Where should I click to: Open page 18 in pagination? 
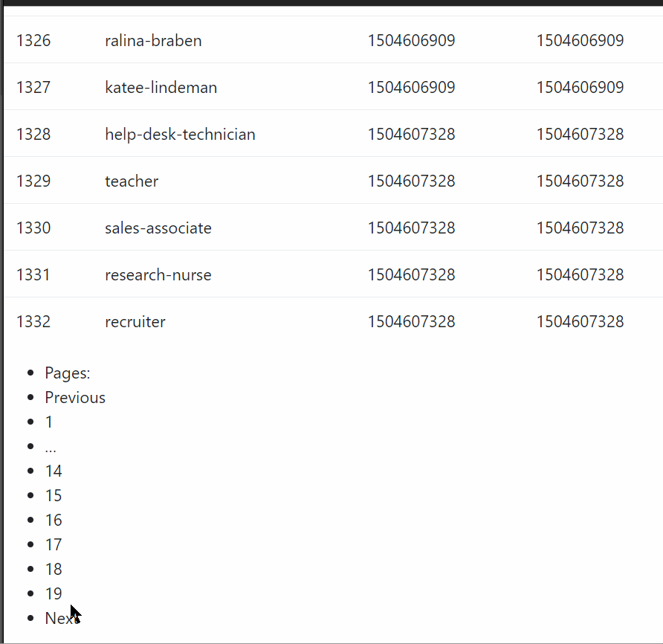[54, 570]
